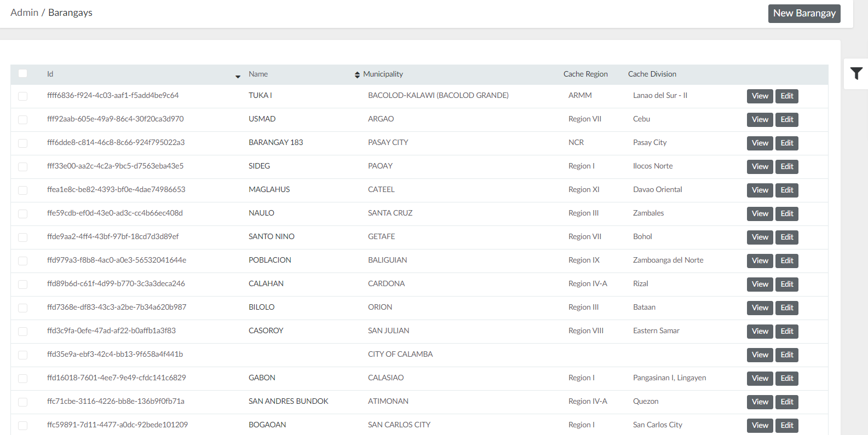This screenshot has width=868, height=435.
Task: Toggle the select-all checkbox in header
Action: pos(22,73)
